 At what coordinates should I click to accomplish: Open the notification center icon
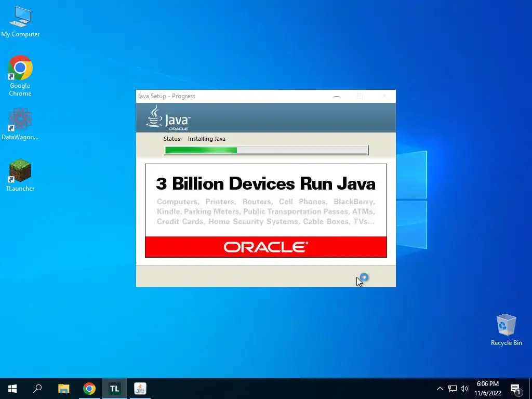coord(515,389)
